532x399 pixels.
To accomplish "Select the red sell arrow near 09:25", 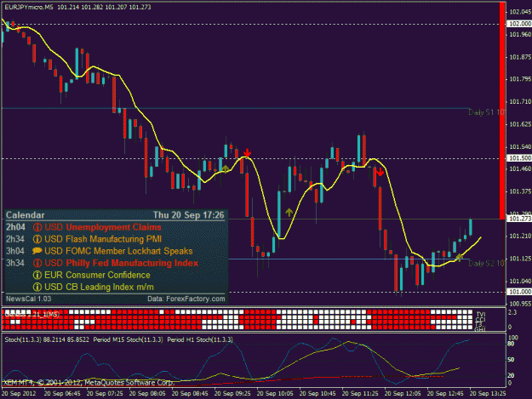I will [x=248, y=153].
